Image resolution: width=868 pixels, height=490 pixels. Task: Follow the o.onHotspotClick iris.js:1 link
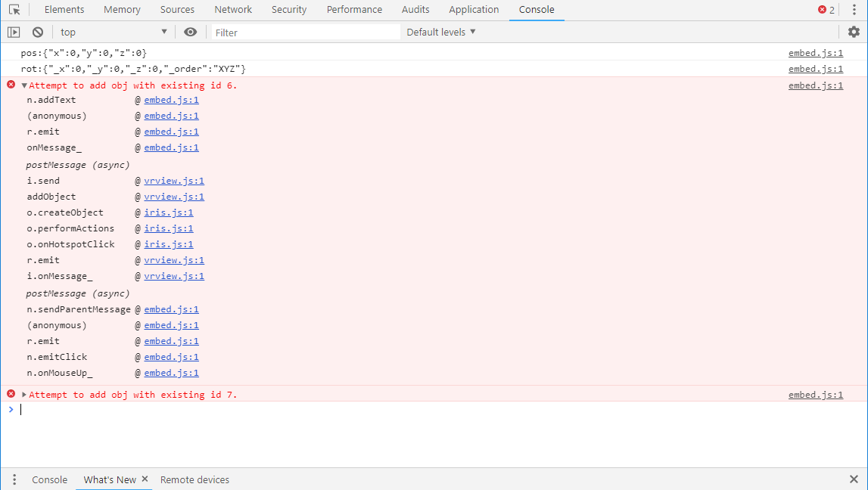pos(168,244)
